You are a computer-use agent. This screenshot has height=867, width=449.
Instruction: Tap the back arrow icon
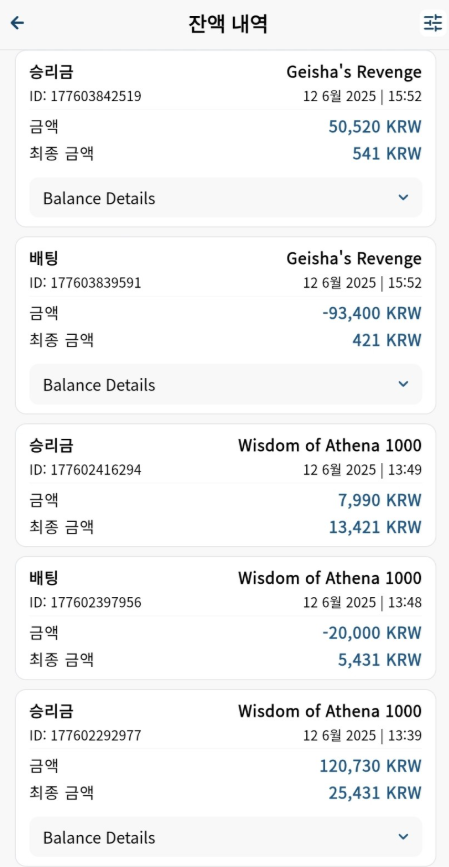(x=17, y=23)
